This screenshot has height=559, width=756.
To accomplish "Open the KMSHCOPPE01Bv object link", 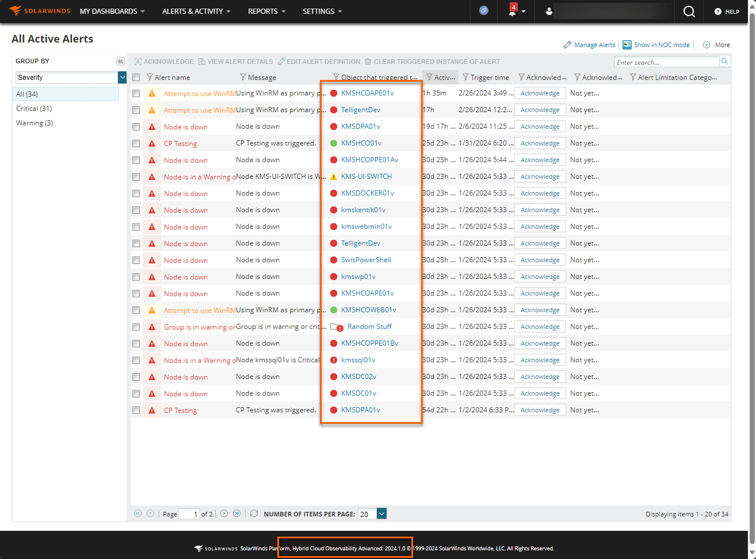I will pyautogui.click(x=369, y=343).
